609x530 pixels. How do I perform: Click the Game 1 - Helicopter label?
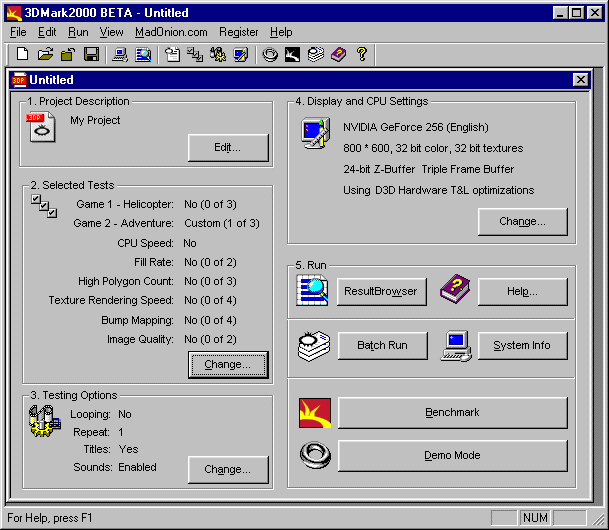[125, 204]
